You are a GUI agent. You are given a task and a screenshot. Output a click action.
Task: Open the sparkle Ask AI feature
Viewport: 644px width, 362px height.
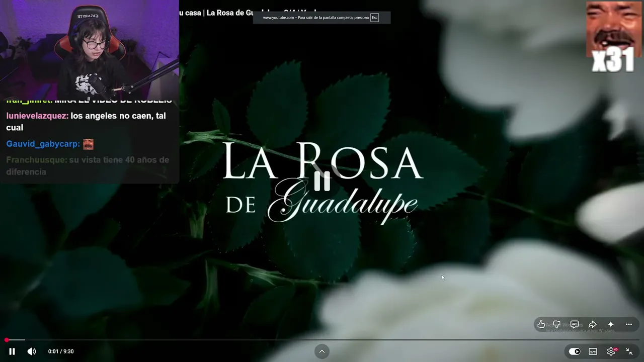611,324
